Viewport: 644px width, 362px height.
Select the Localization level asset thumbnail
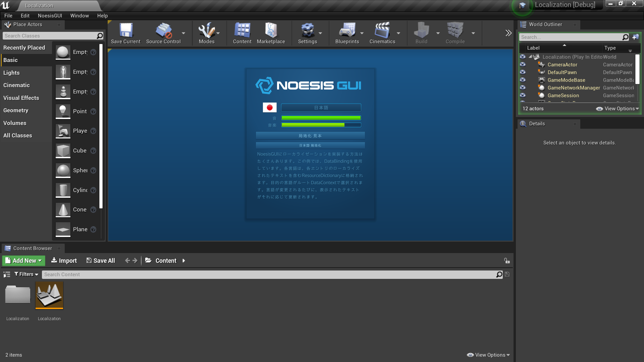click(49, 295)
